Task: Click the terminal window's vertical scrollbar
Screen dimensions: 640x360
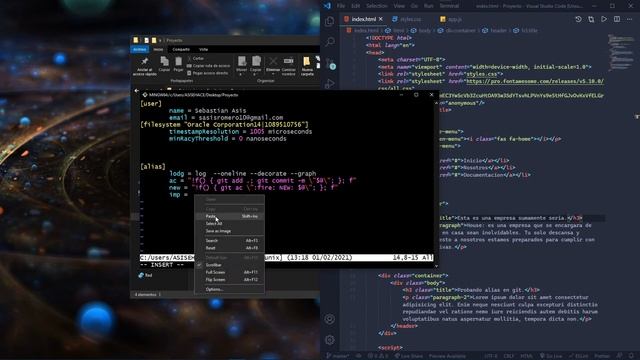Action: click(436, 184)
